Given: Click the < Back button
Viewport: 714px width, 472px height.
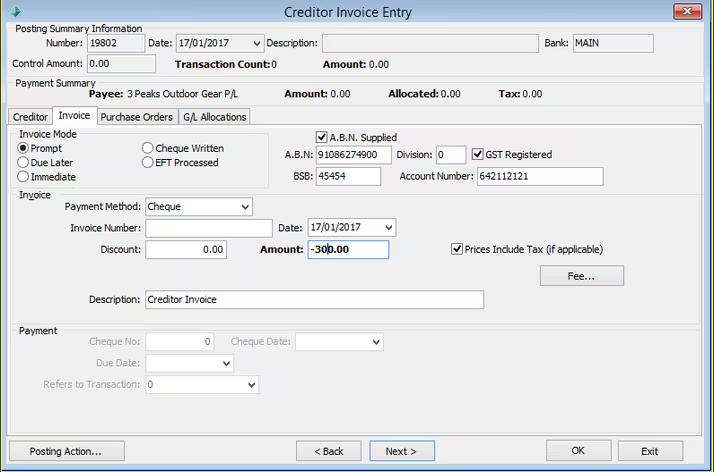Looking at the screenshot, I should coord(329,451).
